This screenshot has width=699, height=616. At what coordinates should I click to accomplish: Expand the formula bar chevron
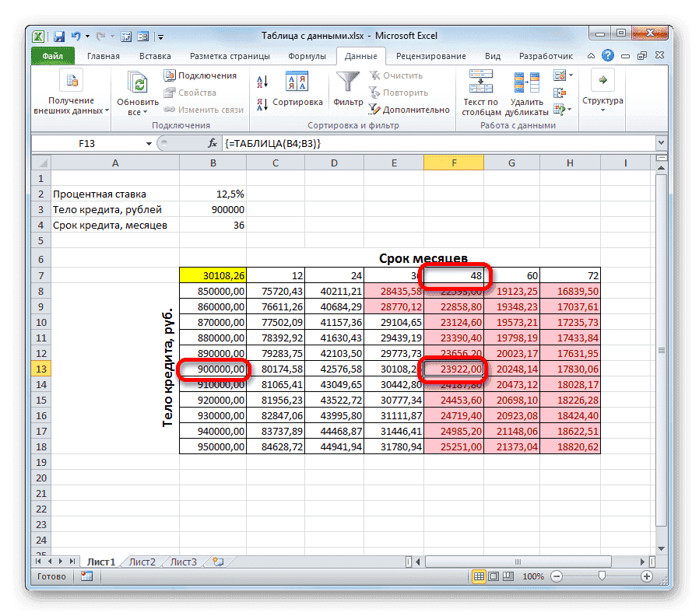pos(661,143)
